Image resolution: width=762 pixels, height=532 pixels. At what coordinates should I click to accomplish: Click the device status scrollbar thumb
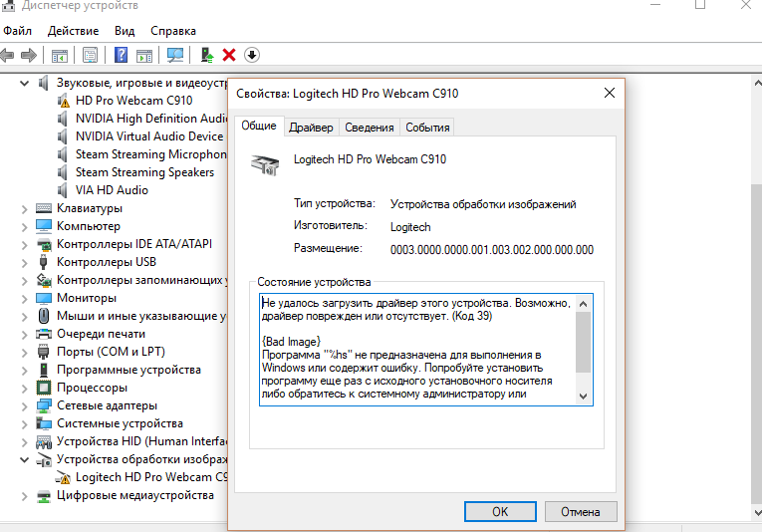pyautogui.click(x=583, y=343)
